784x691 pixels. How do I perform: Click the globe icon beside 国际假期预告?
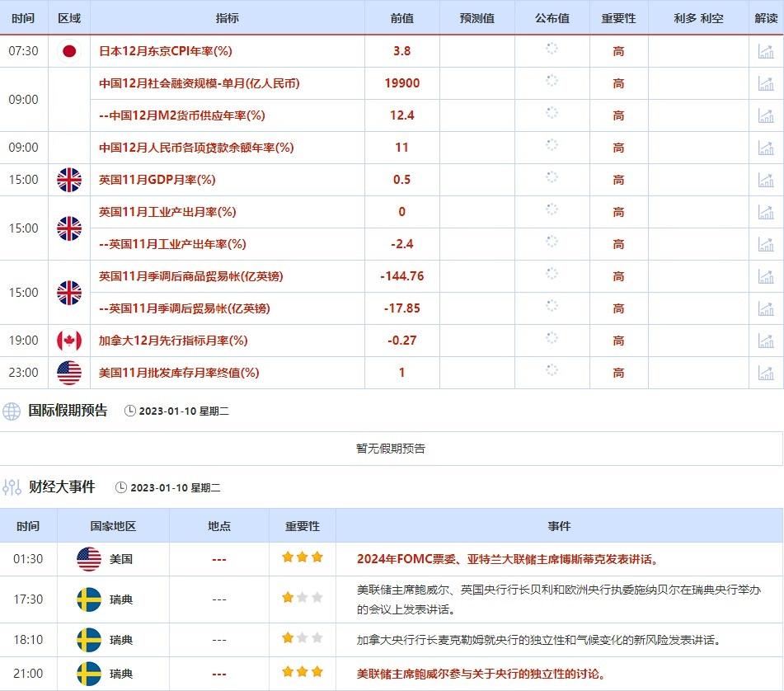[x=12, y=411]
